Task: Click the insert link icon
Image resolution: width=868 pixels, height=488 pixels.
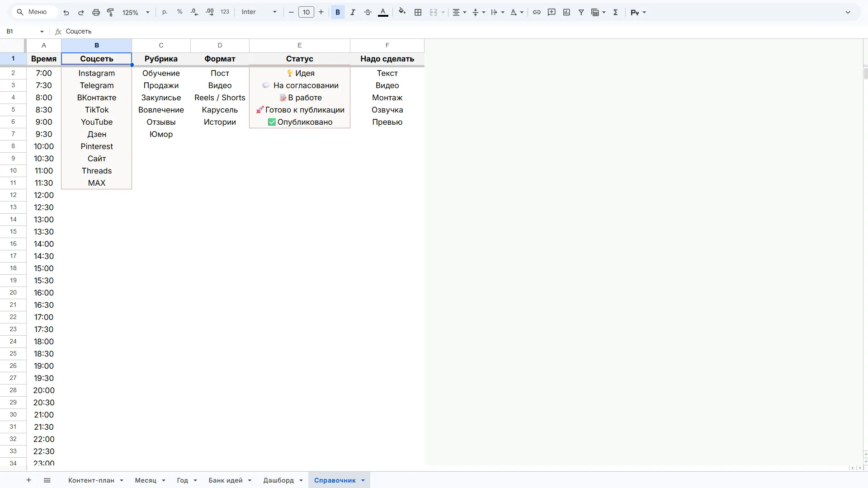Action: [x=537, y=12]
